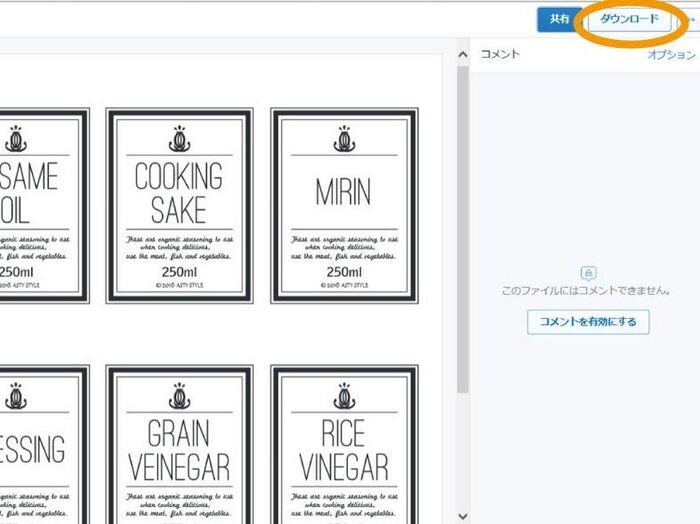Click the crest logo on RICE VINEGAR label
Screen dimensions: 700x524
pos(344,396)
